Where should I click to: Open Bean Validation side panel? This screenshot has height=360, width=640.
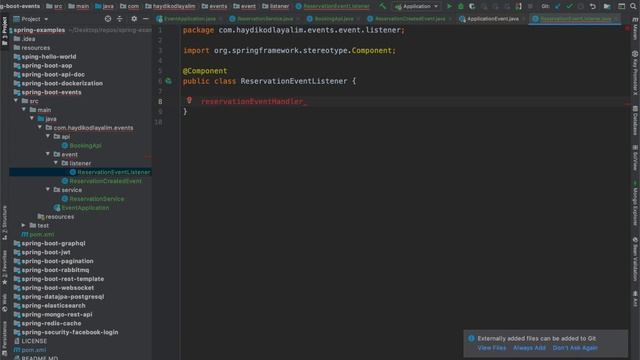[x=635, y=259]
